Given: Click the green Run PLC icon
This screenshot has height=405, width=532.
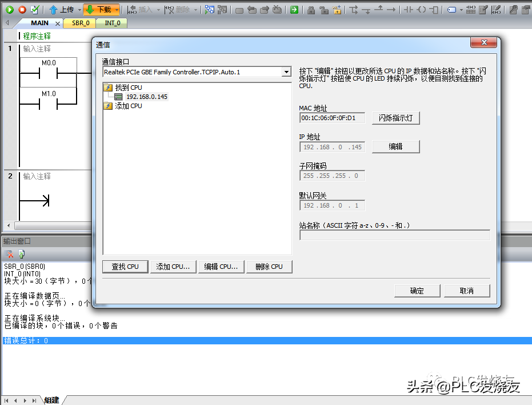Looking at the screenshot, I should point(10,10).
